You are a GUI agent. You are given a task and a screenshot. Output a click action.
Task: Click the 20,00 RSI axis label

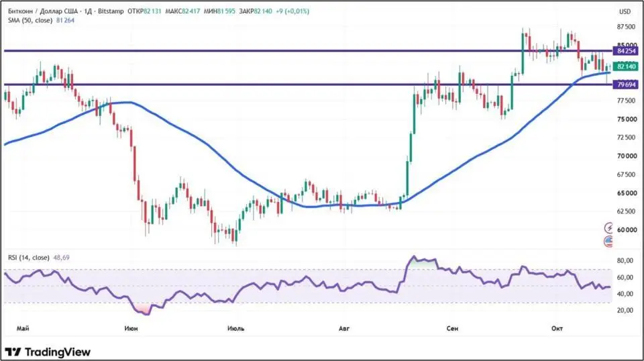(x=627, y=311)
